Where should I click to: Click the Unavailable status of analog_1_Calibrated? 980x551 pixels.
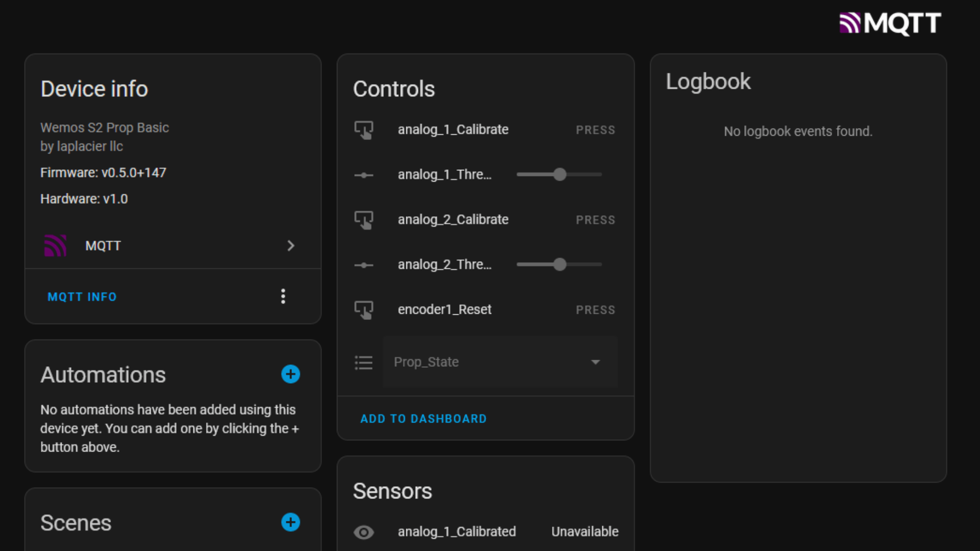(584, 532)
